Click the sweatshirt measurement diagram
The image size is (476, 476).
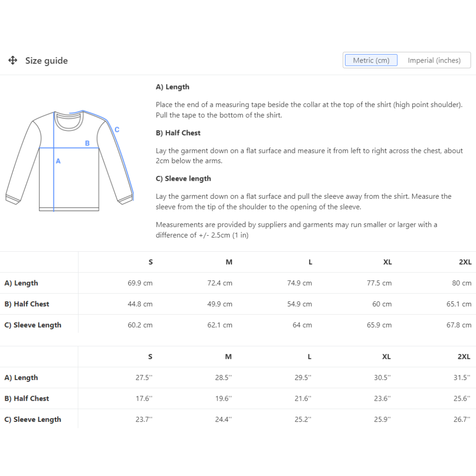click(x=69, y=161)
